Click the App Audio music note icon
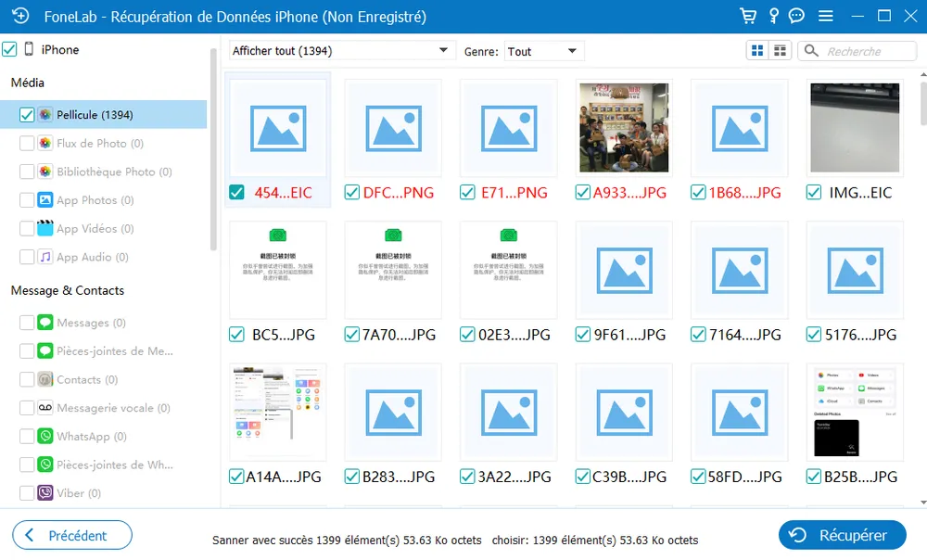The height and width of the screenshot is (560, 927). [x=45, y=257]
